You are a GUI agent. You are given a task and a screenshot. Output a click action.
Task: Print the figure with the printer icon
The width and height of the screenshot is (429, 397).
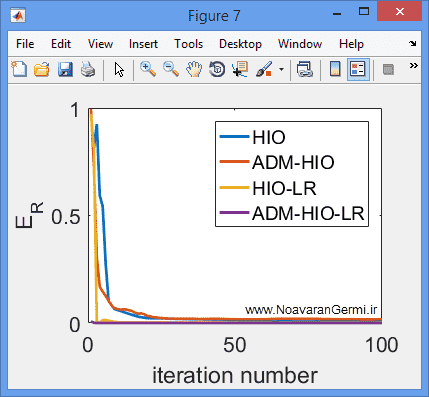(x=88, y=70)
